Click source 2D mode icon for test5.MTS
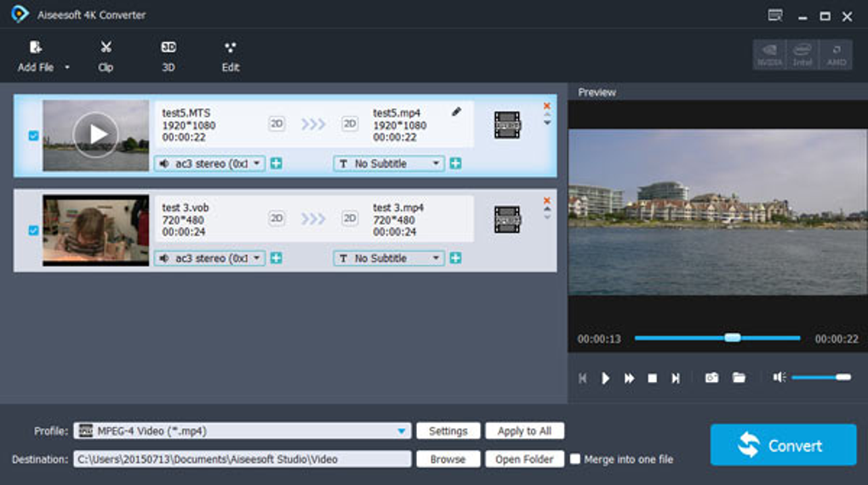 (x=277, y=123)
